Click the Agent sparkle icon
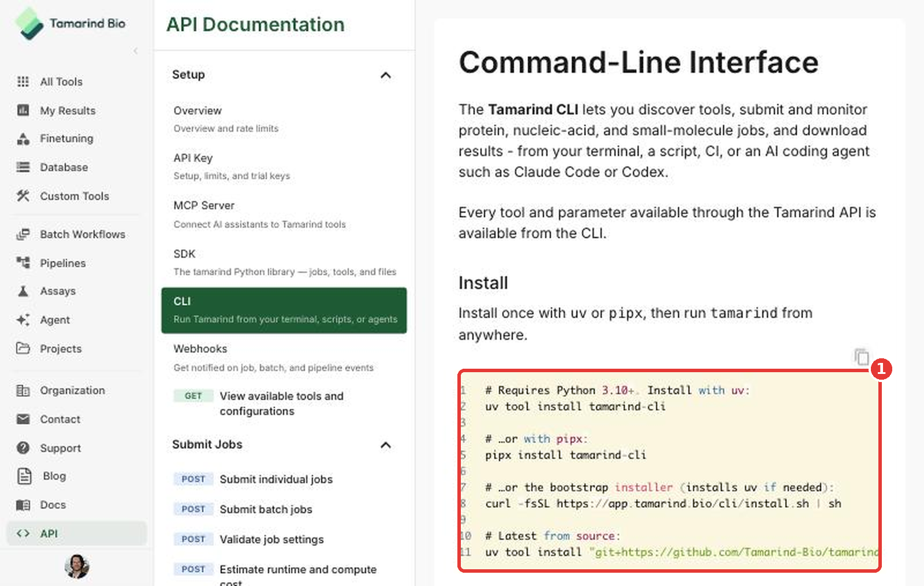 click(23, 320)
